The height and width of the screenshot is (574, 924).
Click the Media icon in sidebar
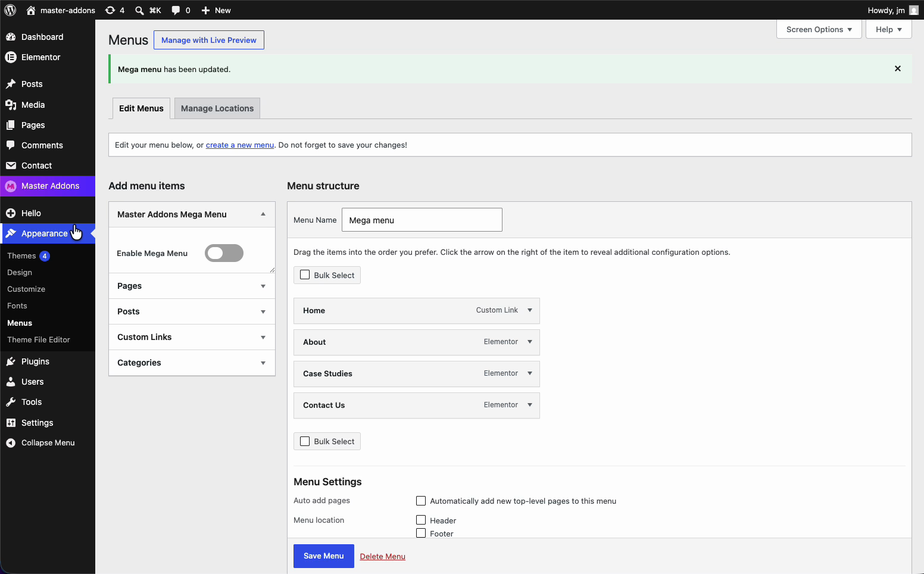click(x=11, y=105)
